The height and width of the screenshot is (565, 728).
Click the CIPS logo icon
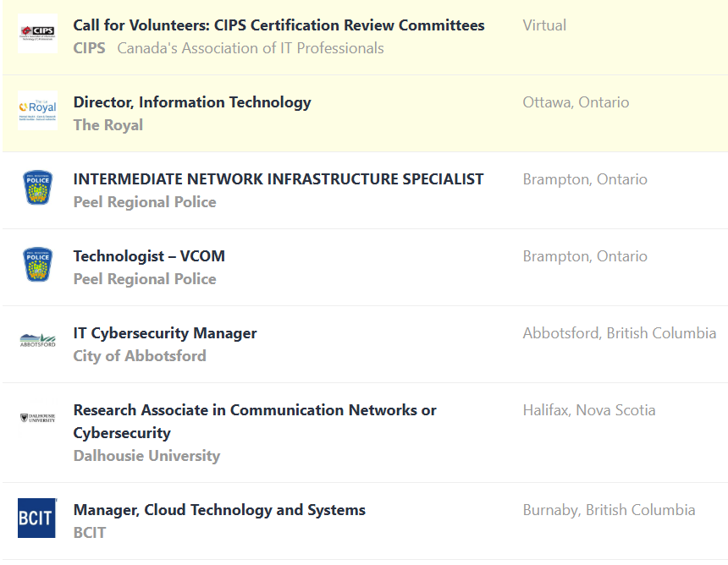point(37,33)
